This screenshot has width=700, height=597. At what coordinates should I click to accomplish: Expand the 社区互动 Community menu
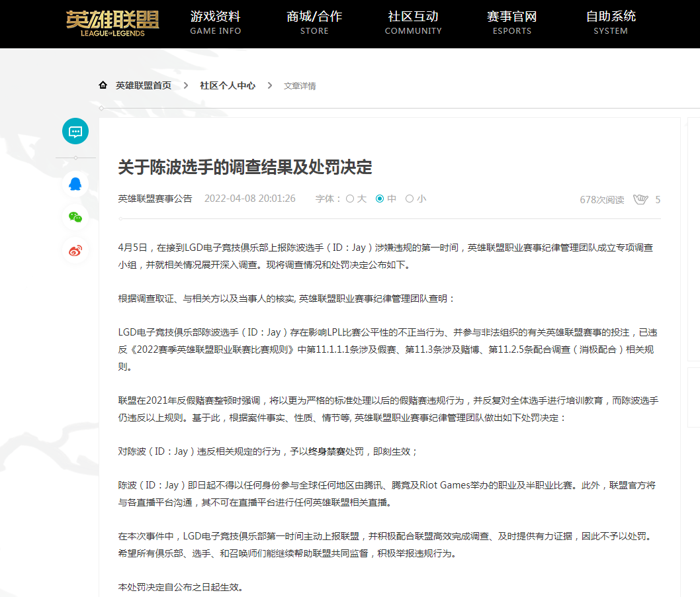tap(413, 23)
